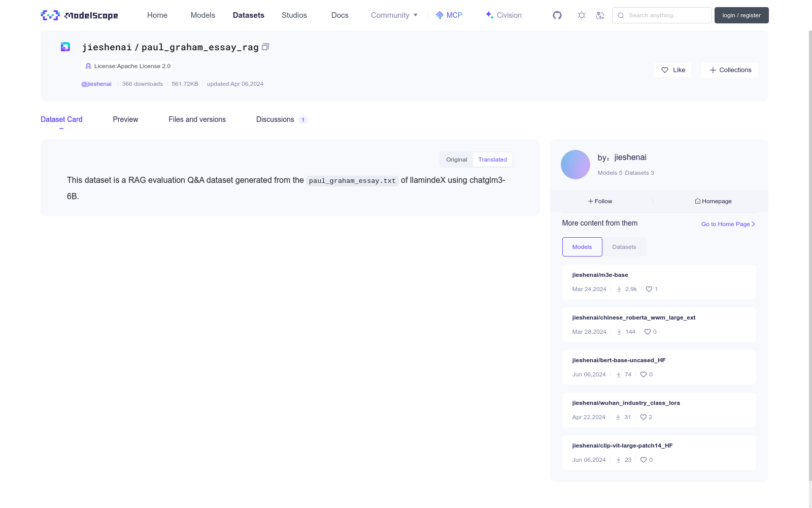Click the Models 5 Datasets 3 stats text
This screenshot has height=508, width=812.
pyautogui.click(x=626, y=173)
